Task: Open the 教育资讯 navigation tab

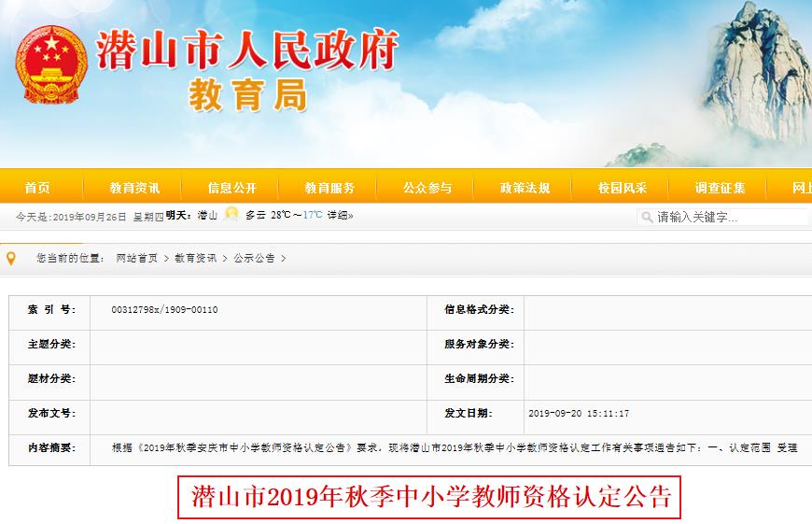Action: [134, 188]
